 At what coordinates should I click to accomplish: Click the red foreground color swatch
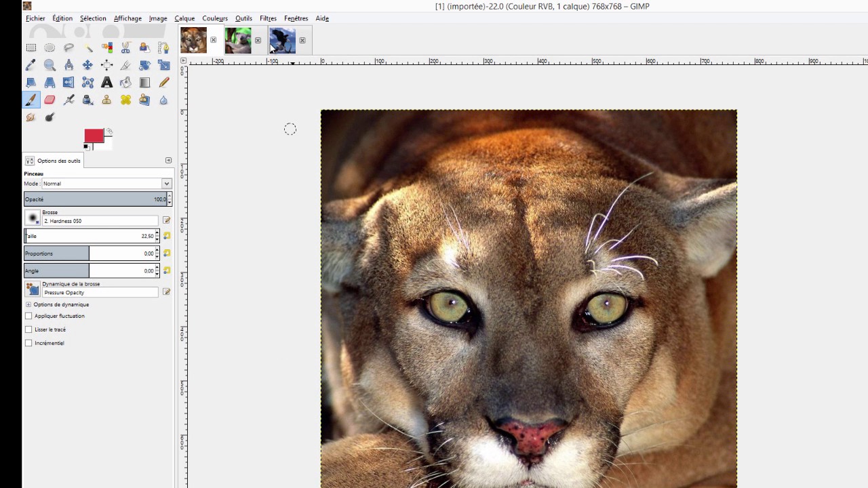click(x=93, y=135)
